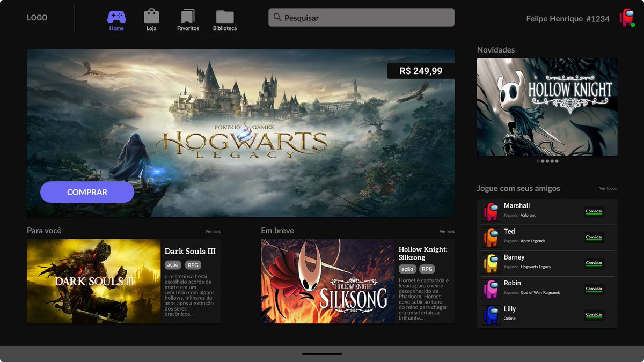
Task: Open the Loja shopping bag icon
Action: [x=151, y=16]
